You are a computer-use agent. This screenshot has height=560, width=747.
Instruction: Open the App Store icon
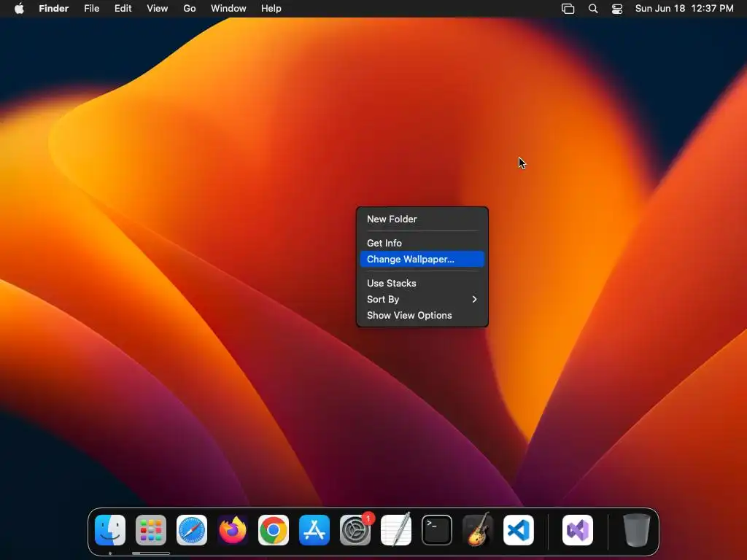[x=314, y=530]
